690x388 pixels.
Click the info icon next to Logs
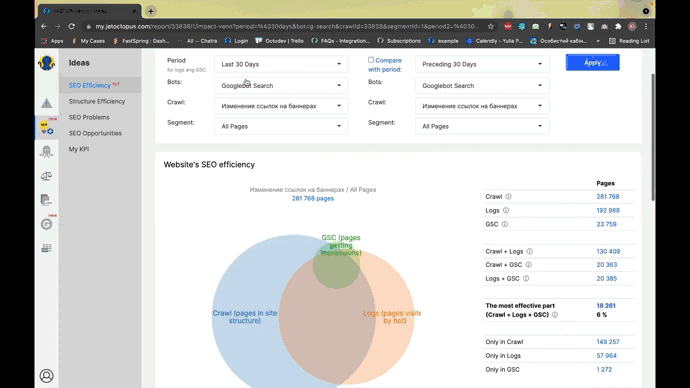506,210
